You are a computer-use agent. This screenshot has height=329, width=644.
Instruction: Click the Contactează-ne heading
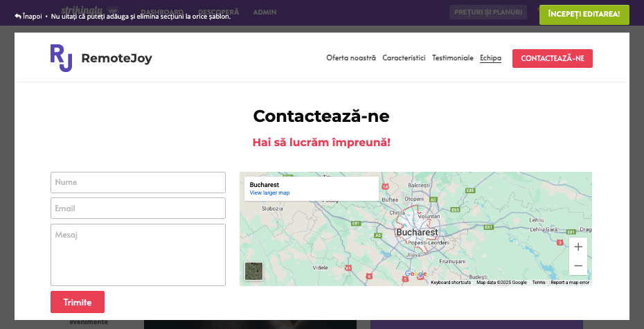tap(321, 116)
